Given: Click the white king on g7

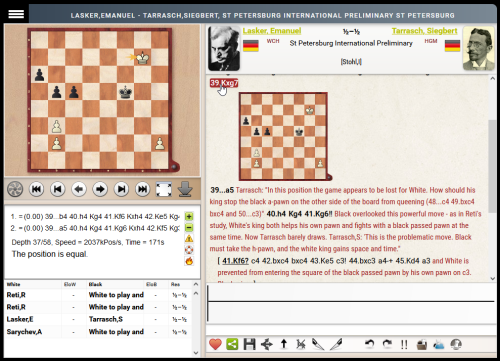Looking at the screenshot, I should click(143, 57).
